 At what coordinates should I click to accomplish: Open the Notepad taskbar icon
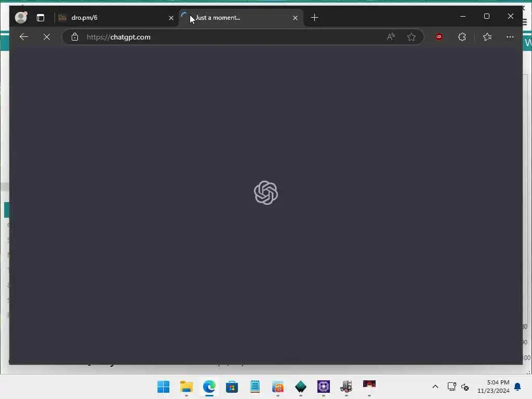click(x=255, y=387)
